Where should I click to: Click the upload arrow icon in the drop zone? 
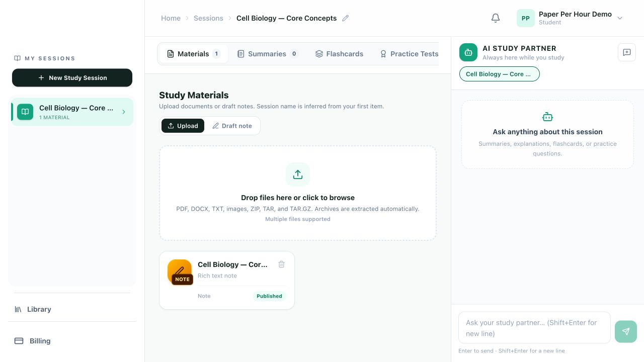(298, 174)
